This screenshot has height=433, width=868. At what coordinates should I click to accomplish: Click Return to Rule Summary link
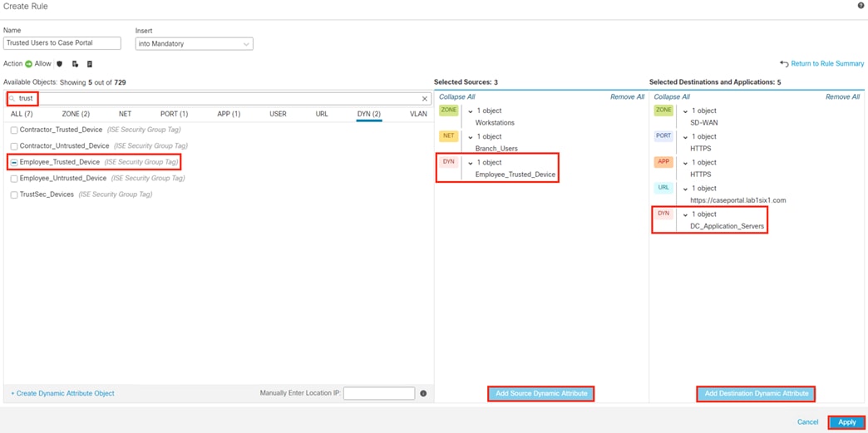point(827,64)
